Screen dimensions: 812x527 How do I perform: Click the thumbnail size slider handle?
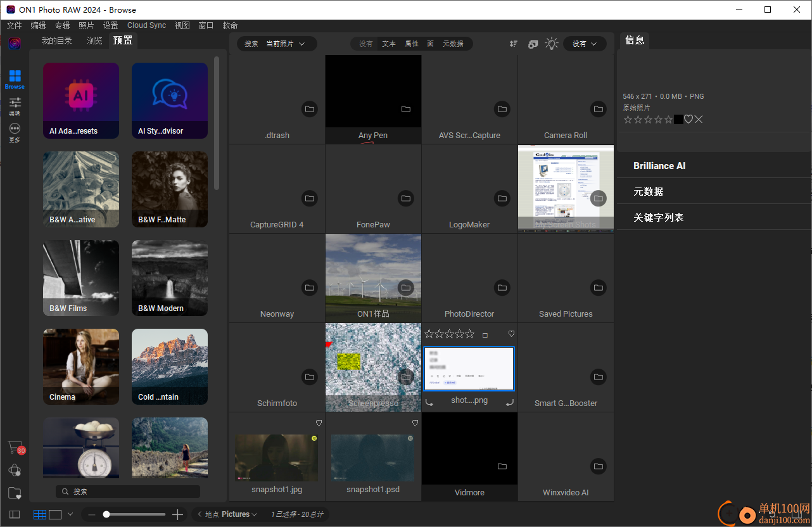(106, 514)
